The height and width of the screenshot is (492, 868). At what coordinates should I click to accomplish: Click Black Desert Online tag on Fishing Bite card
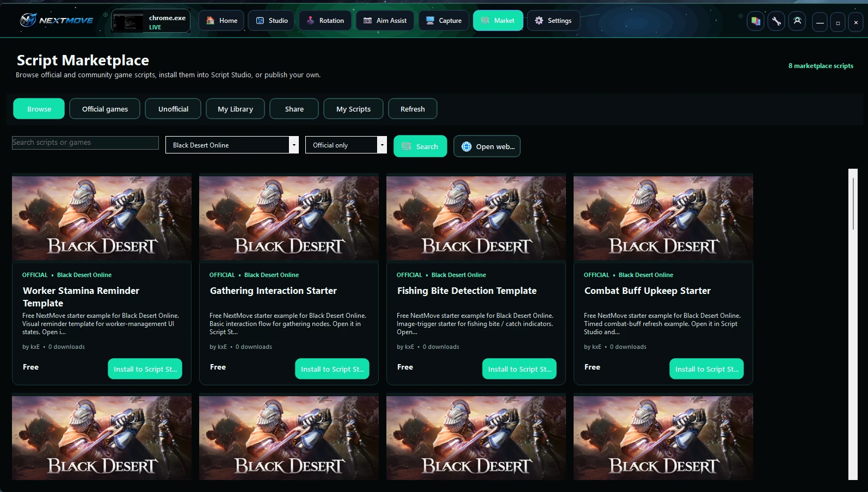point(459,275)
